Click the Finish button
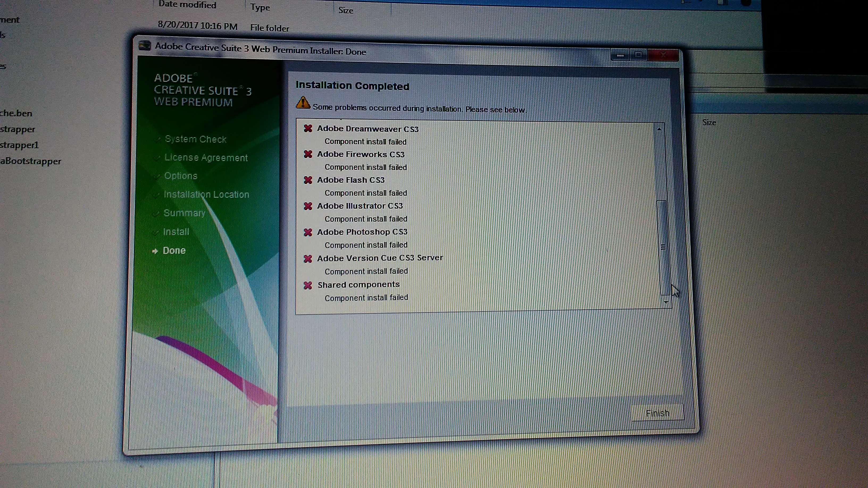The image size is (868, 488). 657,413
